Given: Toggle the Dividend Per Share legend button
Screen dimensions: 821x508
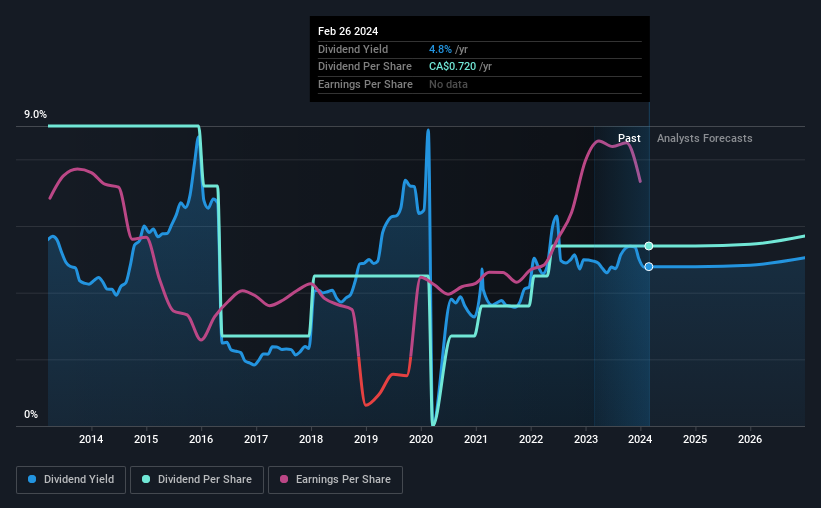Looking at the screenshot, I should click(x=197, y=480).
